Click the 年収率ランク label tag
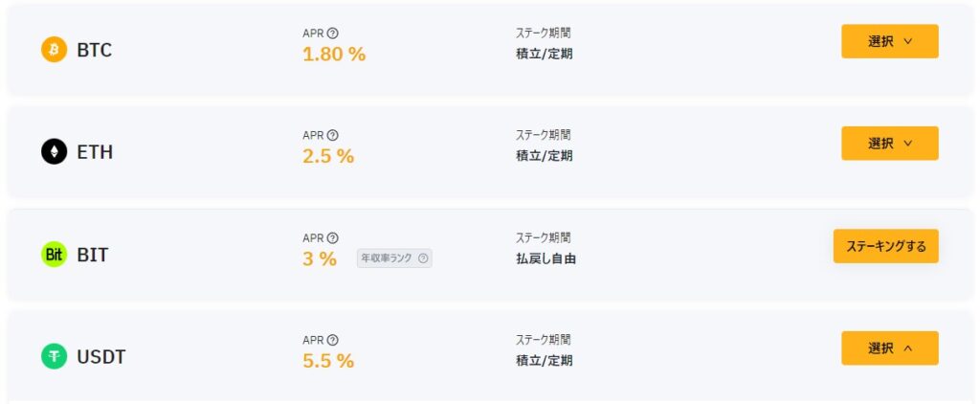This screenshot has height=404, width=980. (388, 258)
